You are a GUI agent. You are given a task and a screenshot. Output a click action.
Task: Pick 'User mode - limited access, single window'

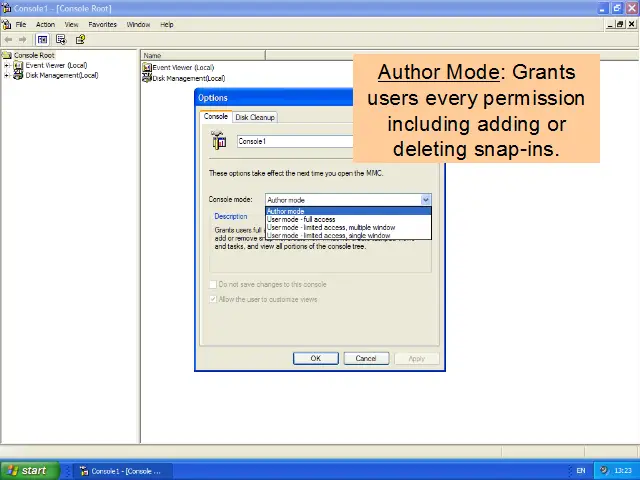pos(328,235)
